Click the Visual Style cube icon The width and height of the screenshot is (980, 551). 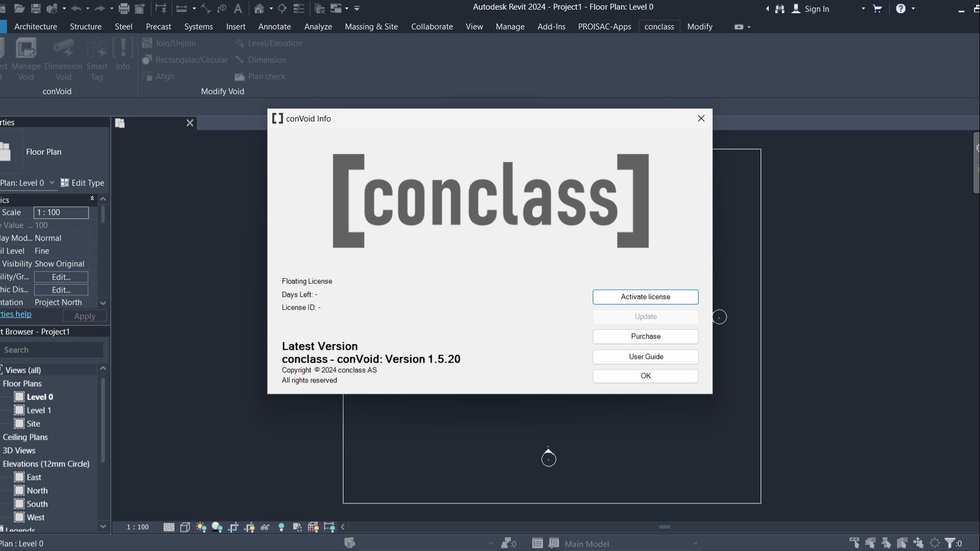click(x=185, y=527)
